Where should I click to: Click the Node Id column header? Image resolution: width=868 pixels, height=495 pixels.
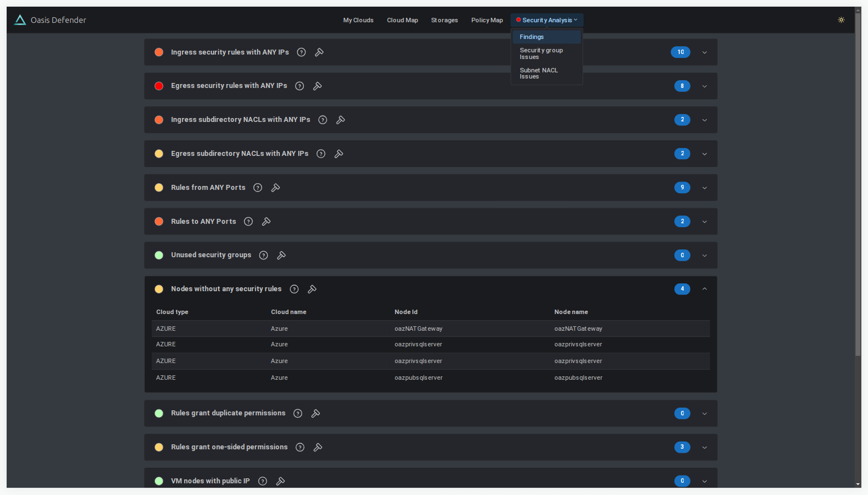tap(406, 312)
